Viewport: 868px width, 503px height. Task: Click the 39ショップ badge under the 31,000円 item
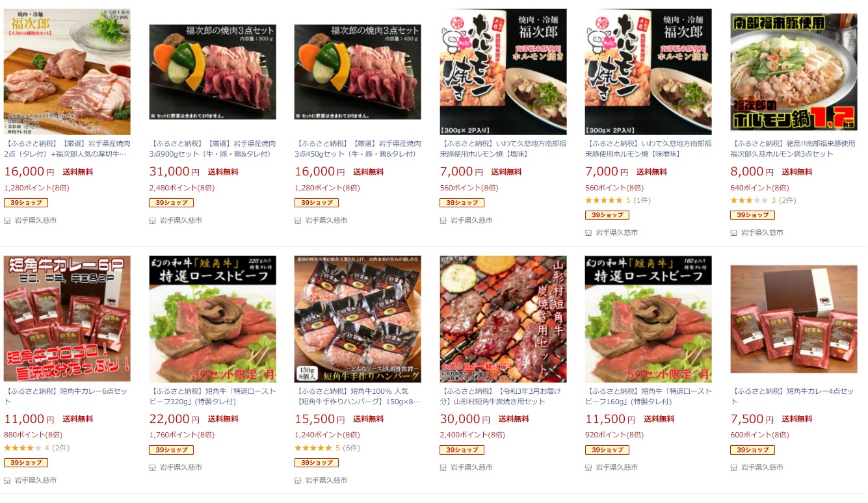coord(171,203)
